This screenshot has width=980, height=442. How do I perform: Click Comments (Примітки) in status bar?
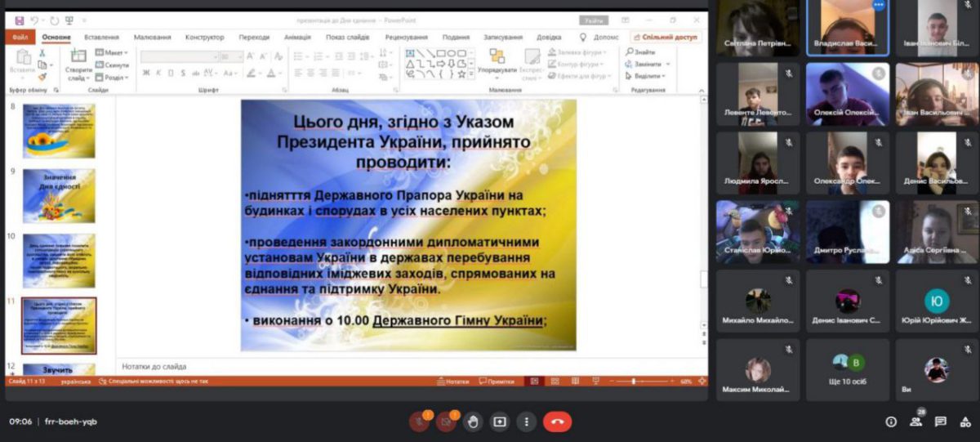tap(497, 382)
